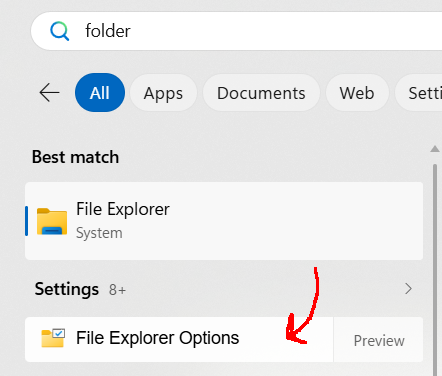Click the results list vertical scrollbar
This screenshot has width=442, height=376.
pos(435,270)
